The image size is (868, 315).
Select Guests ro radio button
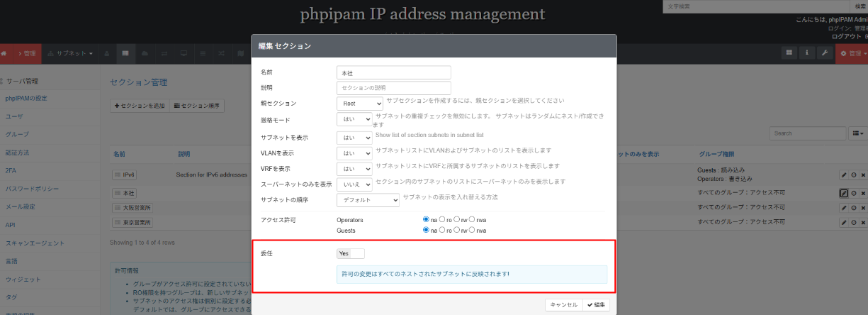point(442,230)
